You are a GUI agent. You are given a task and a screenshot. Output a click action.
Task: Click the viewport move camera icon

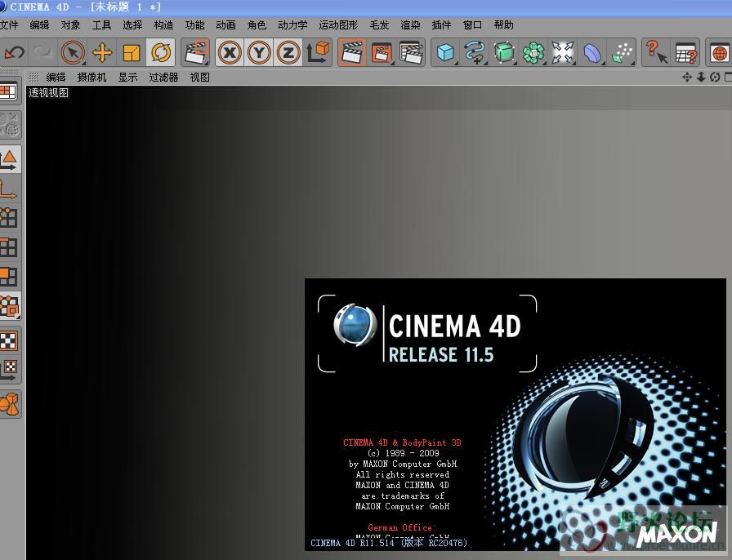687,77
